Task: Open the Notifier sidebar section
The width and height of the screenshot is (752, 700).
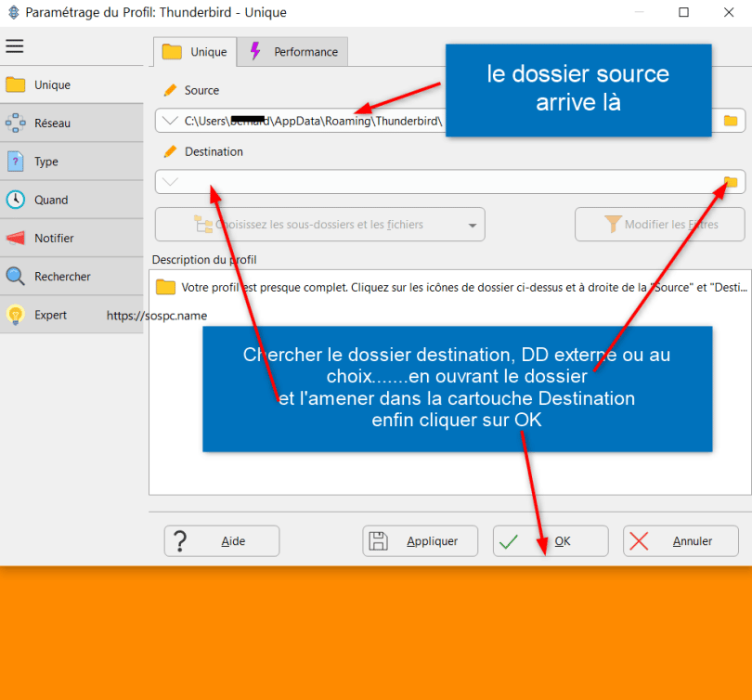Action: pyautogui.click(x=71, y=239)
